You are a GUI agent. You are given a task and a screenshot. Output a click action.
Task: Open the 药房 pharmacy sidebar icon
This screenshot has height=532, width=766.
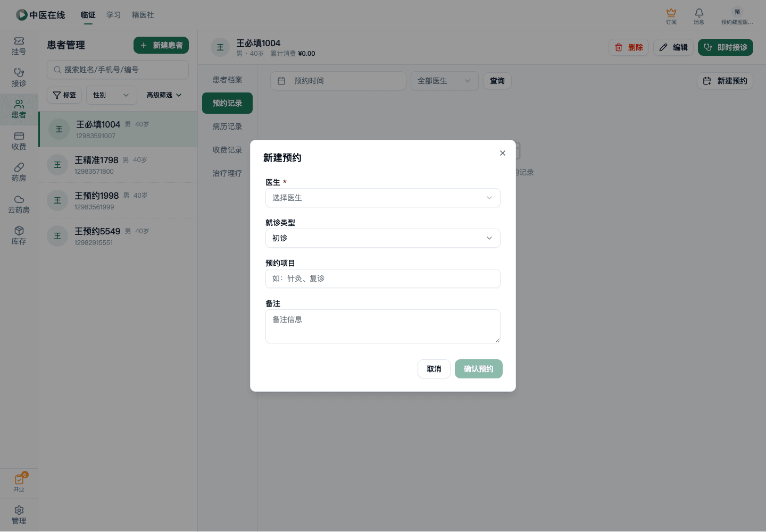click(19, 173)
